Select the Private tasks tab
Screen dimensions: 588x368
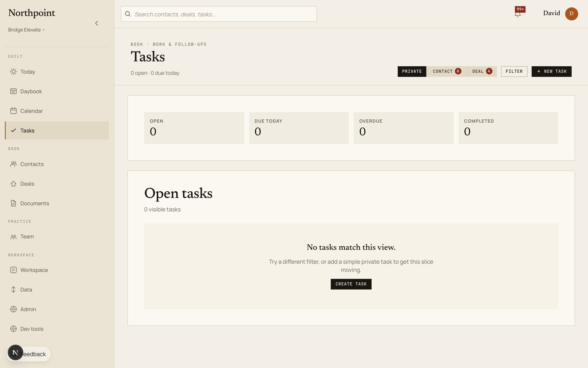pos(412,71)
